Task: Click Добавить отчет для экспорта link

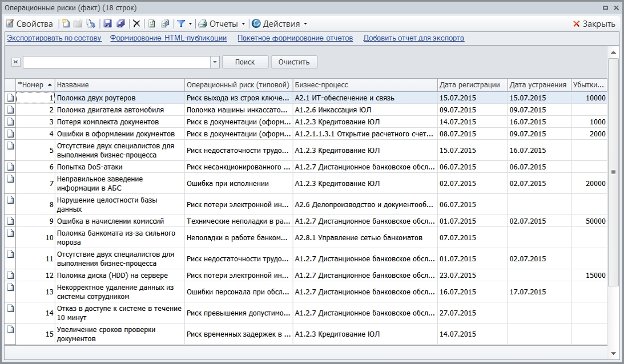Action: tap(413, 38)
